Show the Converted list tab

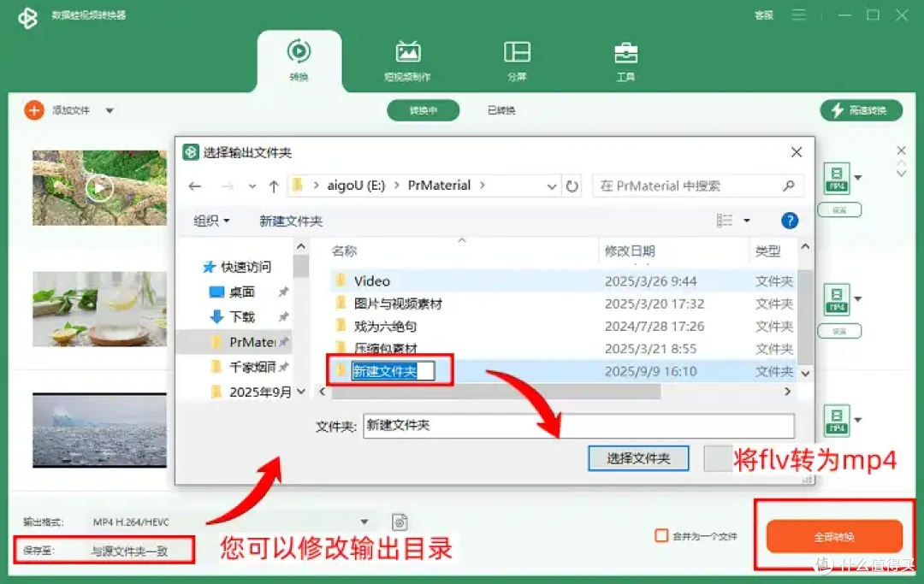coord(501,110)
